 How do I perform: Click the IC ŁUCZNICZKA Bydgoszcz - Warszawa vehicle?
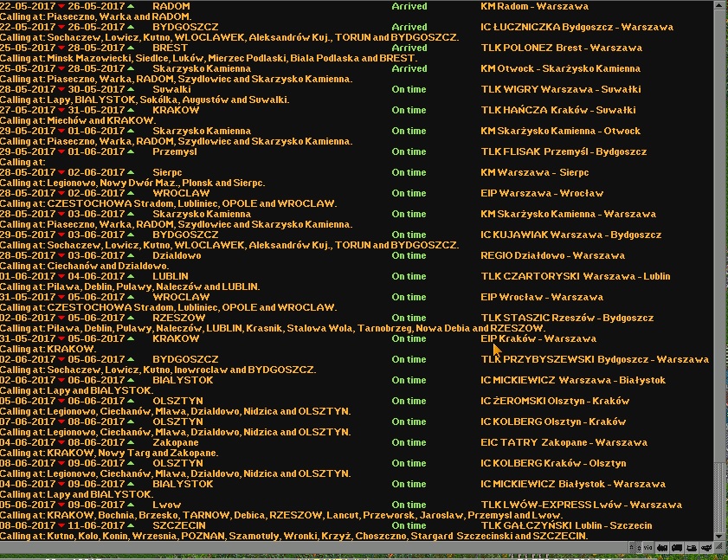pos(577,27)
